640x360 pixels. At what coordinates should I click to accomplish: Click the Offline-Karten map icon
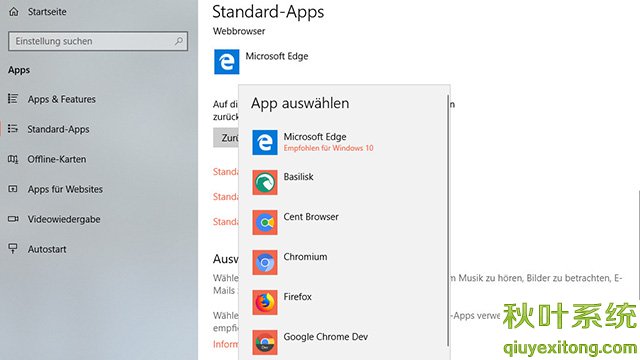tap(13, 159)
